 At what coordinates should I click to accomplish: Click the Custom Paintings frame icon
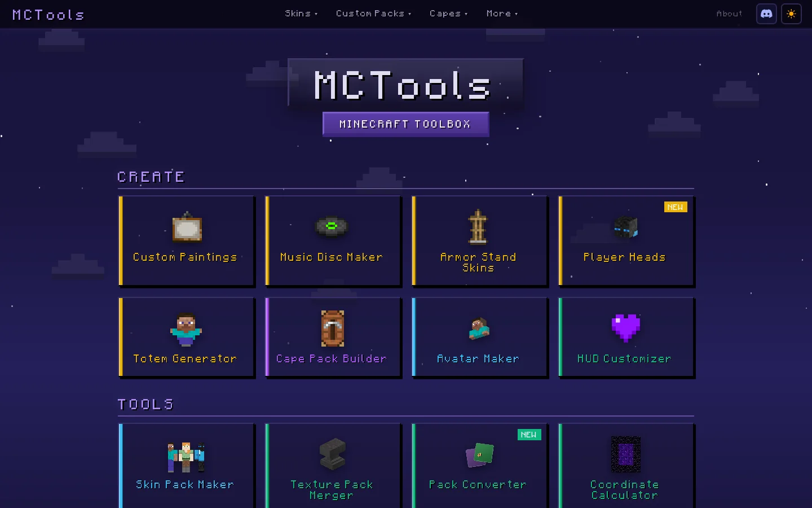coord(187,227)
